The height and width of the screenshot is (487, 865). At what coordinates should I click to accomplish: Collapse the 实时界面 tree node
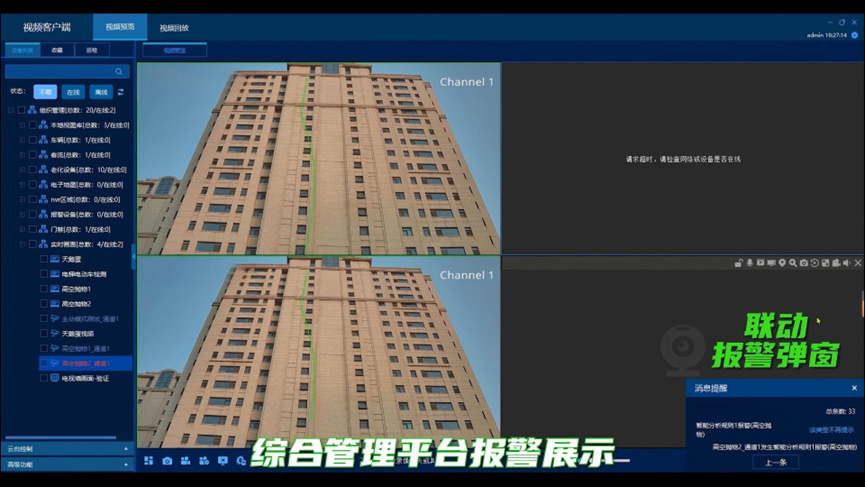[22, 244]
